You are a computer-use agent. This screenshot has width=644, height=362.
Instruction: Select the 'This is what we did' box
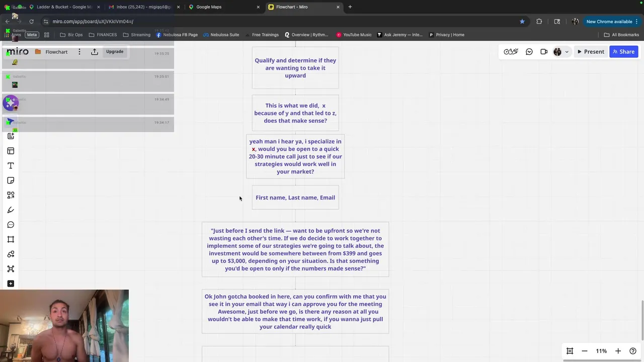click(x=295, y=113)
